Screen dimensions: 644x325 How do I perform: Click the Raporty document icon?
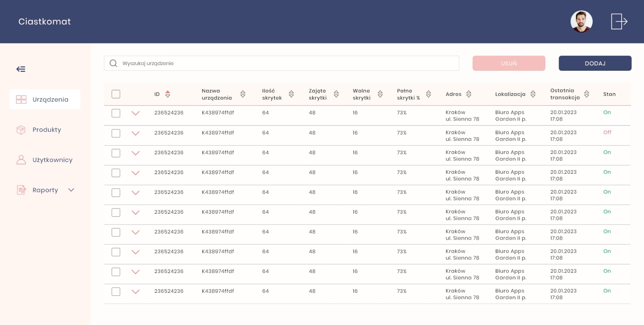pos(21,190)
